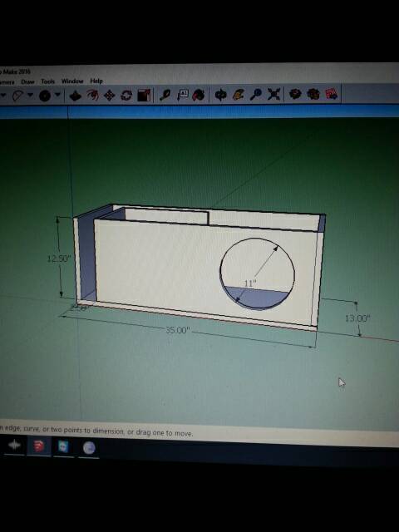Activate the Rotate tool

click(126, 96)
